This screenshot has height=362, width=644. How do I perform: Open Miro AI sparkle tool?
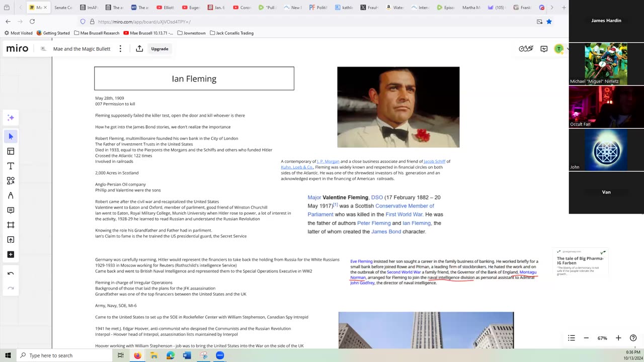[11, 118]
